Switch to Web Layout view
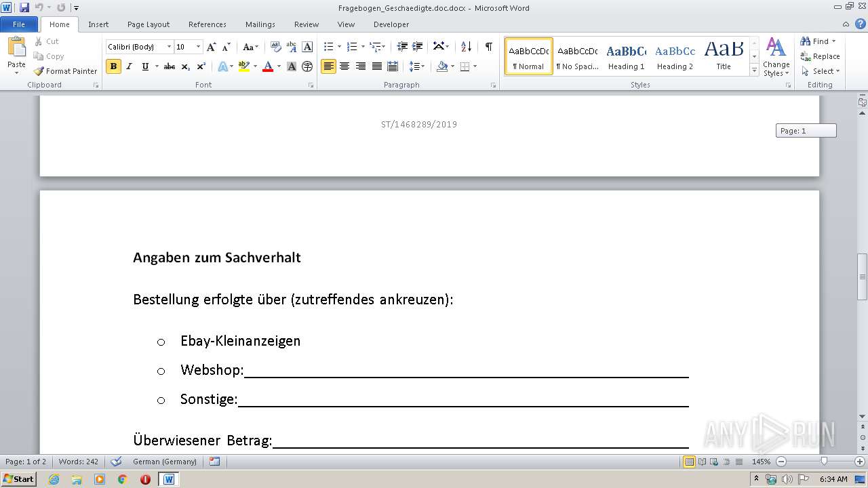The height and width of the screenshot is (488, 868). tap(713, 462)
